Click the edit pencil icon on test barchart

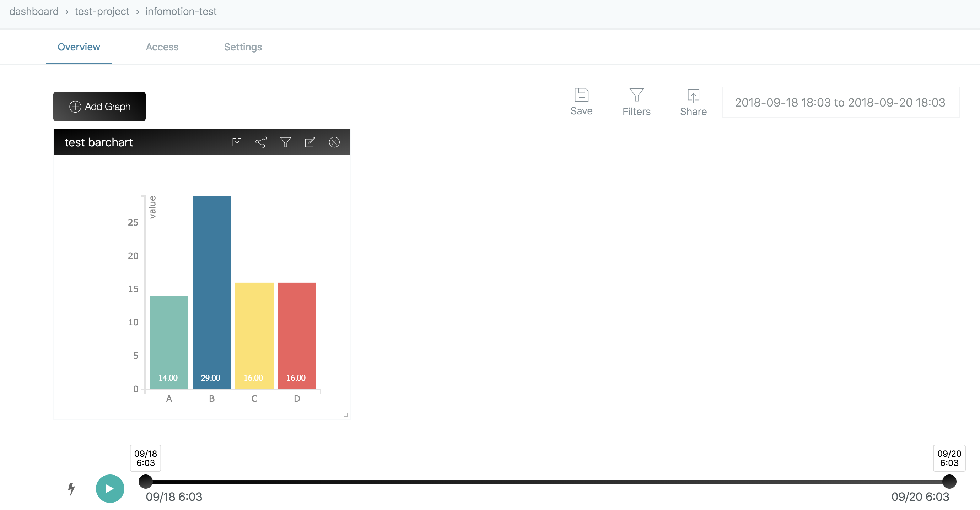(x=310, y=142)
